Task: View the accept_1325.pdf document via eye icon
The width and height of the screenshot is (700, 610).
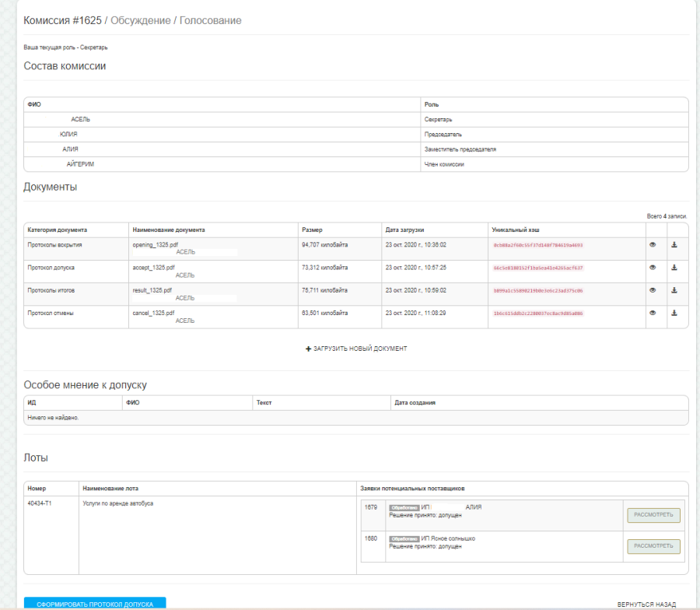Action: [x=653, y=268]
